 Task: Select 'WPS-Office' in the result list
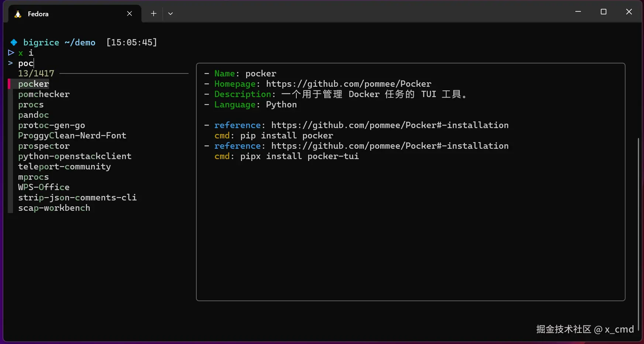tap(44, 188)
